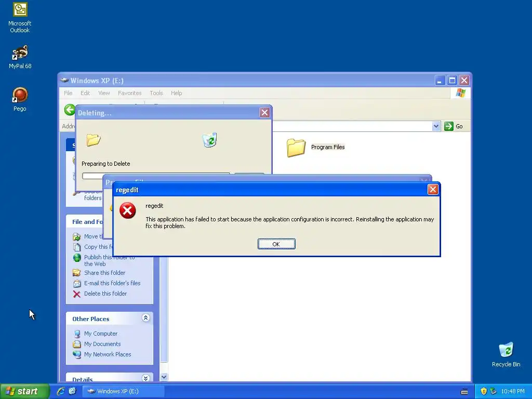
Task: Click the second Quick Launch browser icon
Action: click(x=72, y=391)
